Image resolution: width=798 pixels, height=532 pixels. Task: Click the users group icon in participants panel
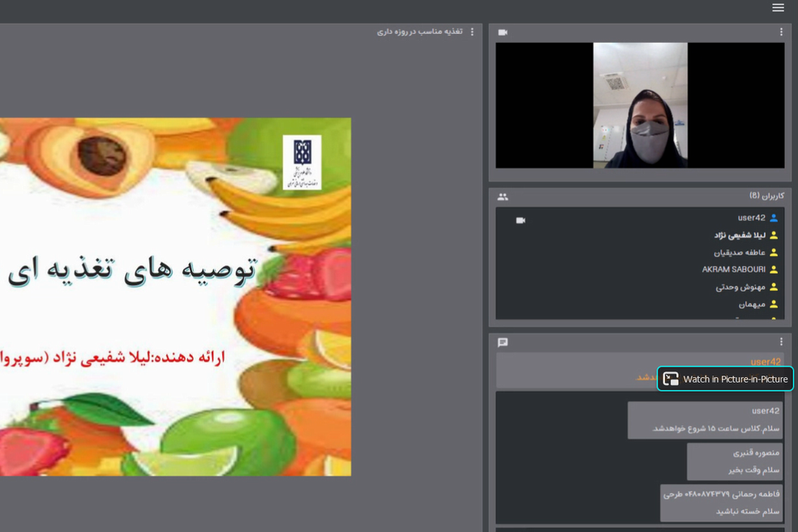503,197
